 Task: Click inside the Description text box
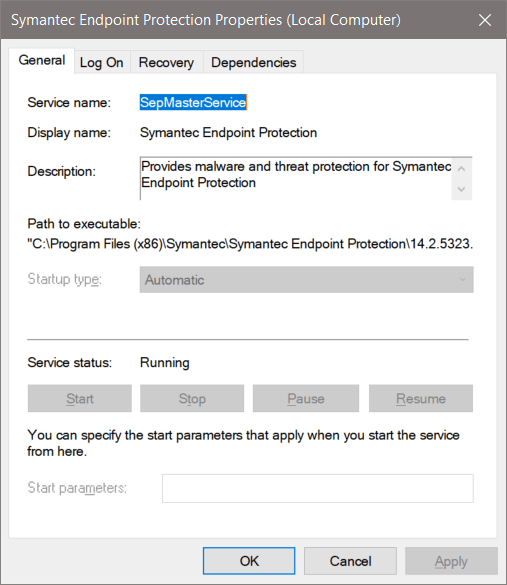coord(296,178)
